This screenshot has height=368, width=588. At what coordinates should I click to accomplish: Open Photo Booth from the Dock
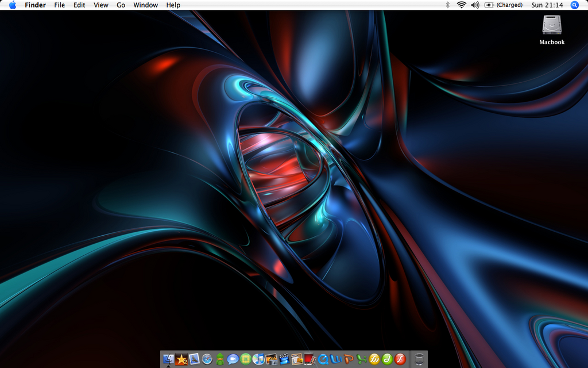click(x=310, y=359)
